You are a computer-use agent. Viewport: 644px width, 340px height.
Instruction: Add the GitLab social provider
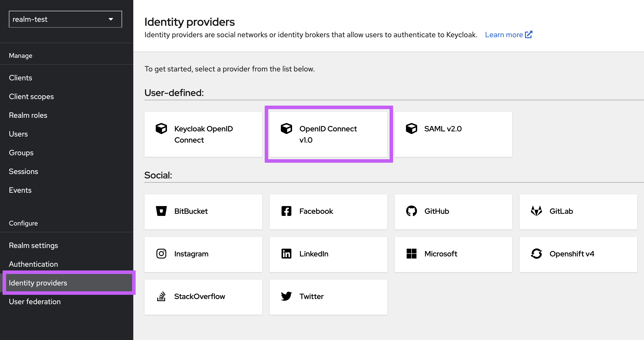578,212
